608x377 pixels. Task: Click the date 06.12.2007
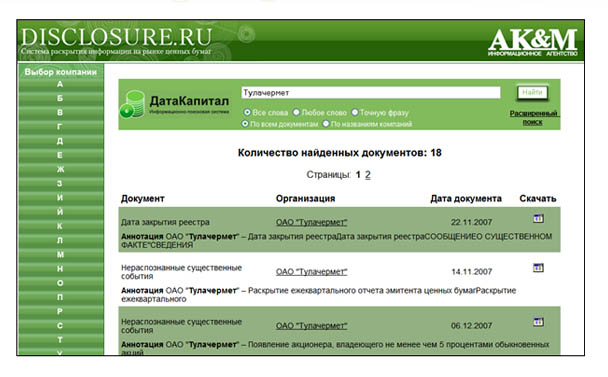pos(471,325)
